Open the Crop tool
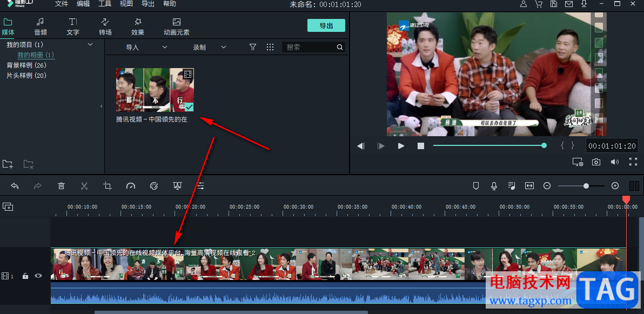This screenshot has width=644, height=314. [108, 186]
